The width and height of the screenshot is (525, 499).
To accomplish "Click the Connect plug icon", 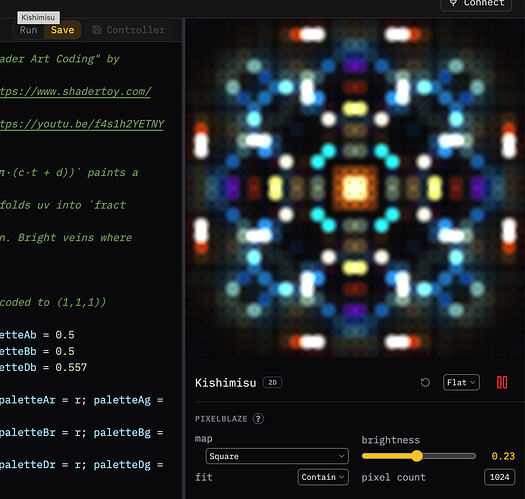I will [453, 3].
